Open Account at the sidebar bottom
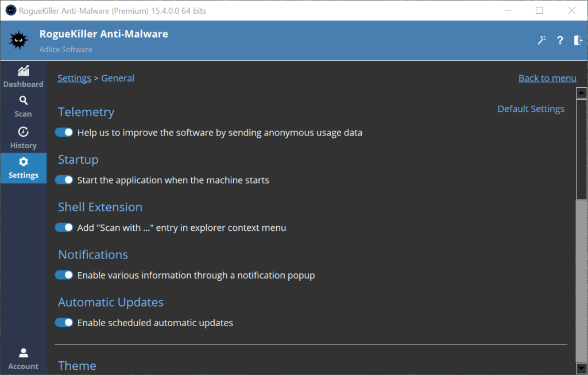588x375 pixels. pos(23,358)
